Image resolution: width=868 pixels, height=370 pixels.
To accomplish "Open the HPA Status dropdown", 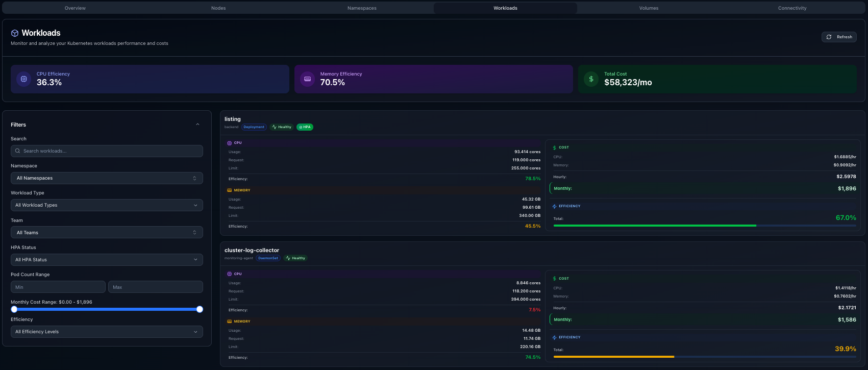I will [x=107, y=260].
